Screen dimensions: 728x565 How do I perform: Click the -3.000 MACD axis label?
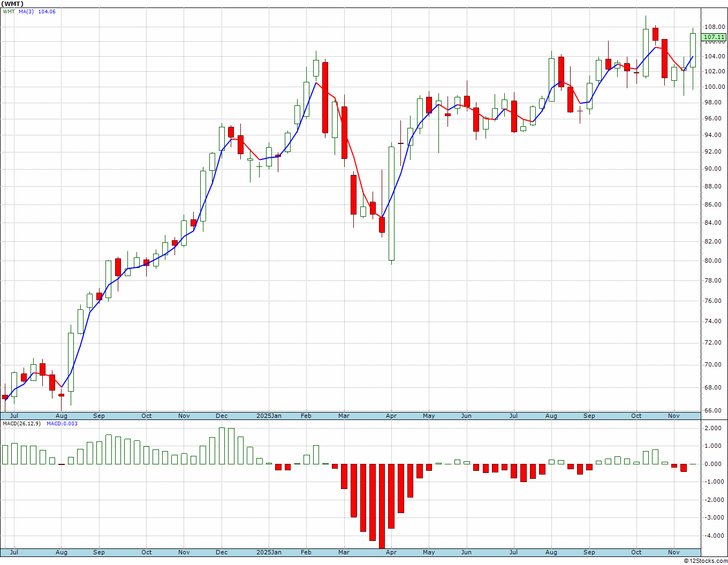[x=715, y=517]
